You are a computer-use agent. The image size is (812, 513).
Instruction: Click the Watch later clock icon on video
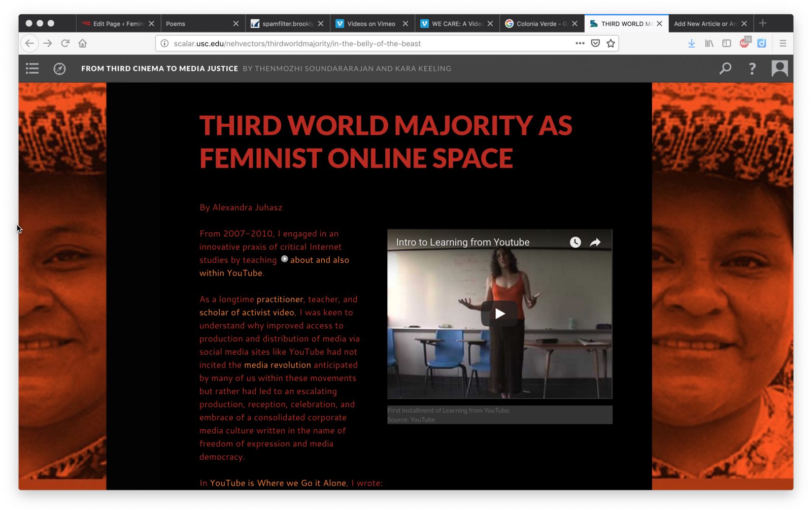[x=575, y=243]
